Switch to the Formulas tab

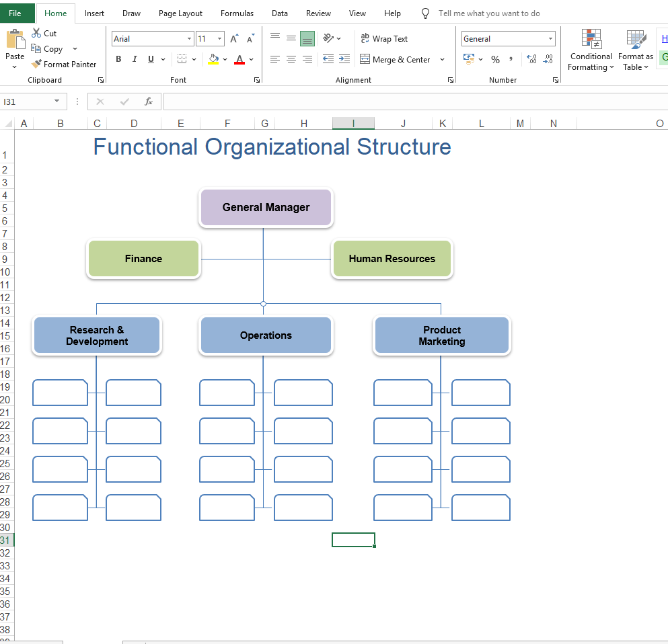pos(237,13)
